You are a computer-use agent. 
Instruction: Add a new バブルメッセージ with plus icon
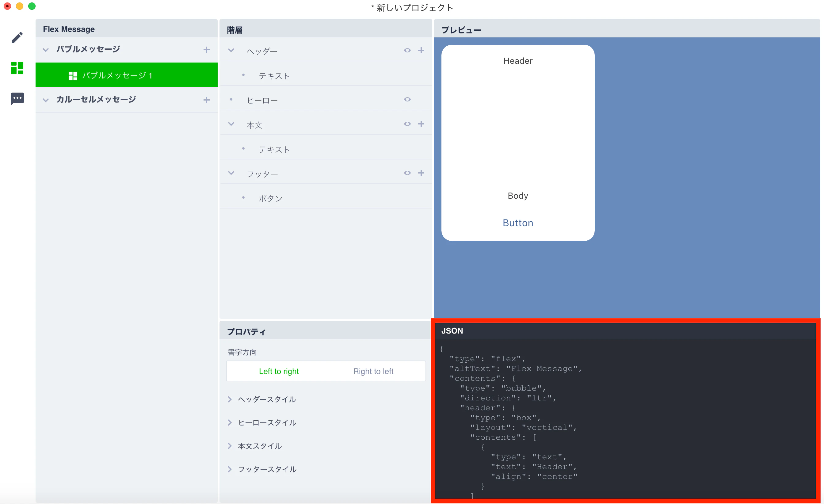206,50
